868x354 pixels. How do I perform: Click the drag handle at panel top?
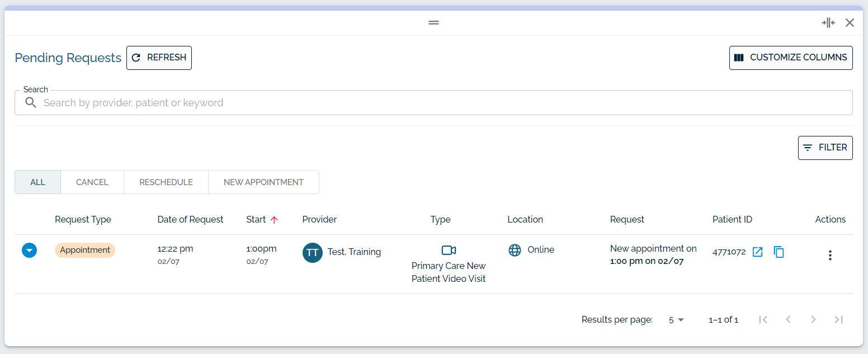click(x=433, y=23)
